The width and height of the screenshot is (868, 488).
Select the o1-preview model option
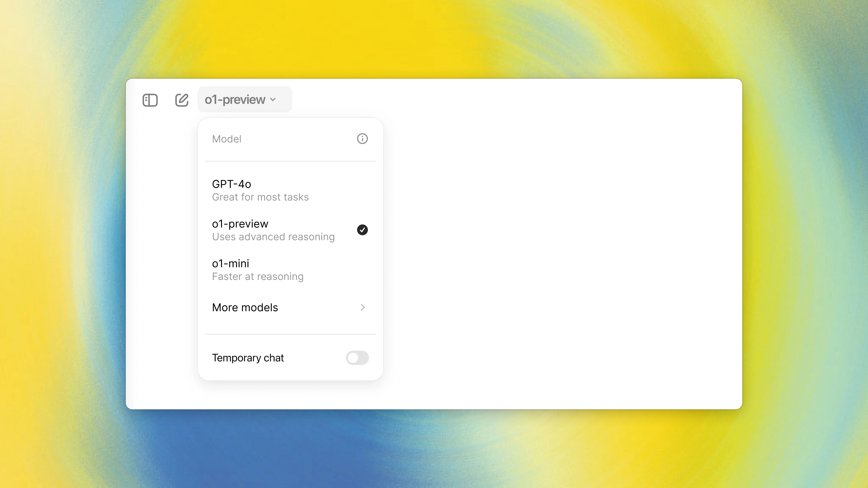pos(290,229)
